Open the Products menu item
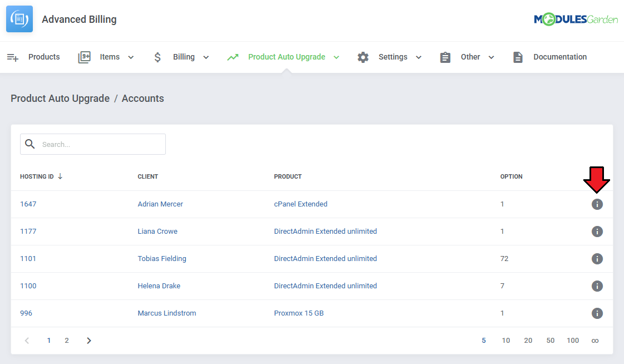Image resolution: width=624 pixels, height=364 pixels. [x=44, y=57]
